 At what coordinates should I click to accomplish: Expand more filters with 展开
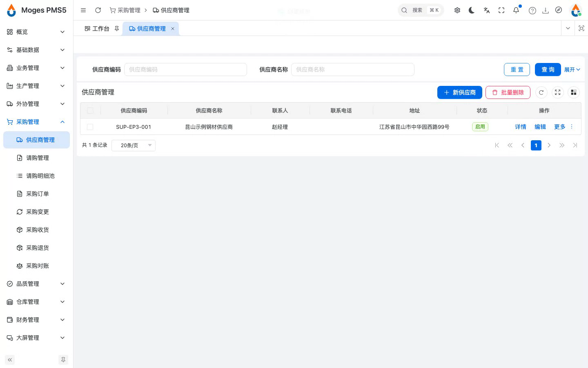(x=572, y=70)
